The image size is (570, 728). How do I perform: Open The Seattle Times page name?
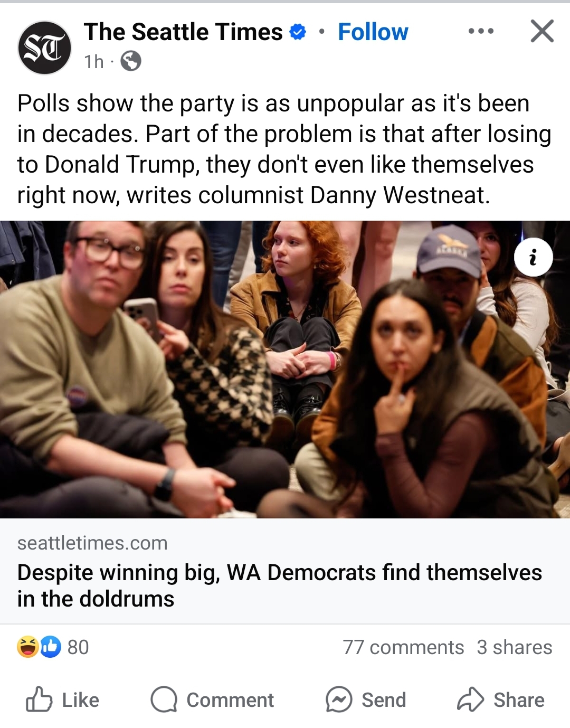183,32
